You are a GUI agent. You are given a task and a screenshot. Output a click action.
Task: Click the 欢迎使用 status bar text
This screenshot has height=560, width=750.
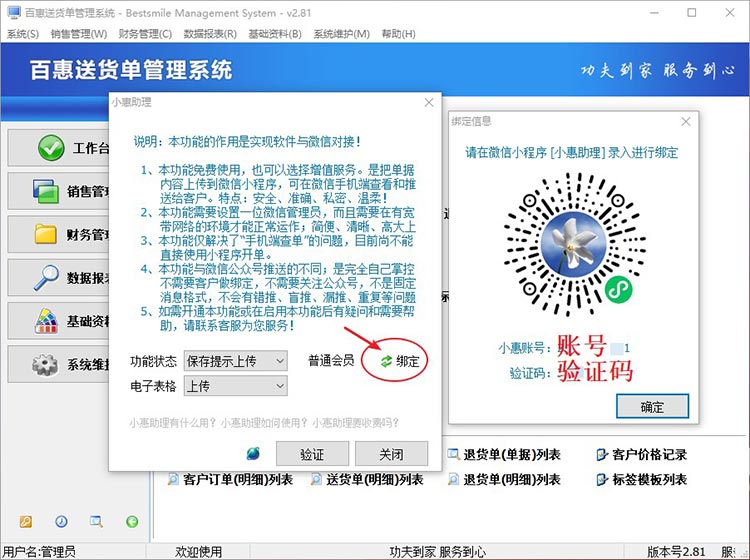pos(198,552)
